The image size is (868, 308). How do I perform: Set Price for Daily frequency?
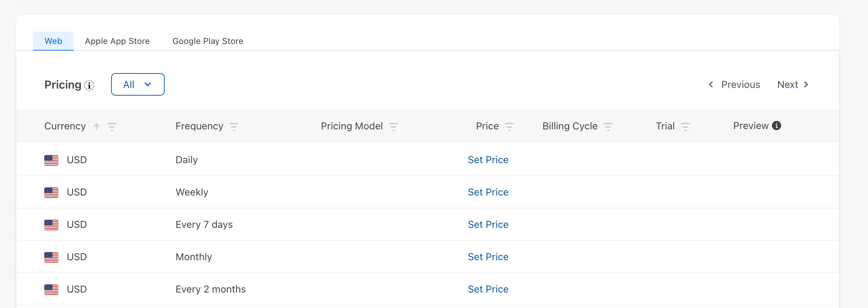pyautogui.click(x=488, y=160)
